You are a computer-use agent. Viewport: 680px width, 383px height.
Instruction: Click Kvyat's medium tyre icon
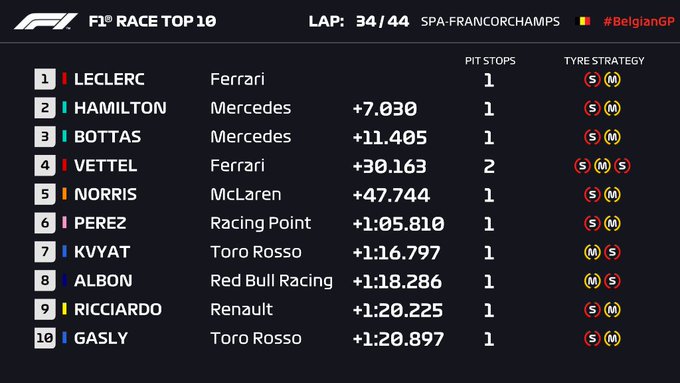point(592,252)
